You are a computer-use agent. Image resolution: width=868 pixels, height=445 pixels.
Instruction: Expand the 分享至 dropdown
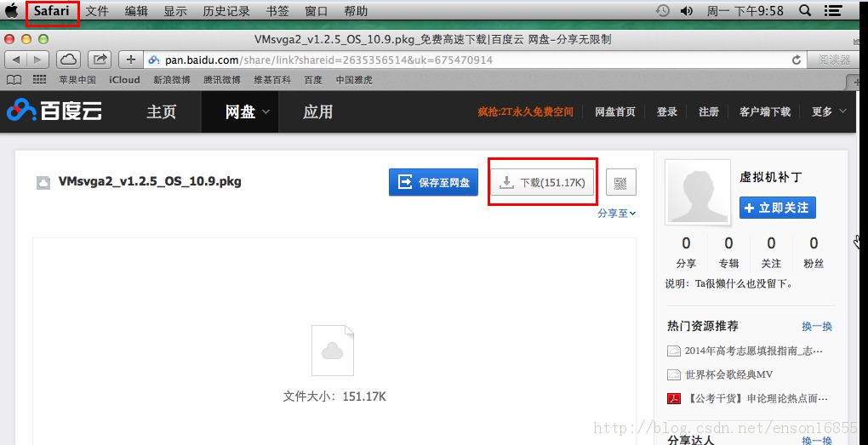pos(617,213)
